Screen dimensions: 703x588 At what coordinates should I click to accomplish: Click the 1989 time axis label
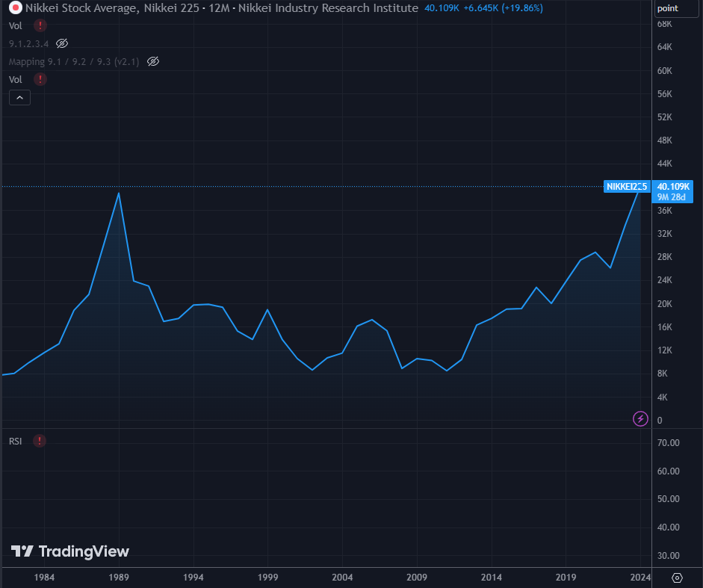click(x=119, y=578)
